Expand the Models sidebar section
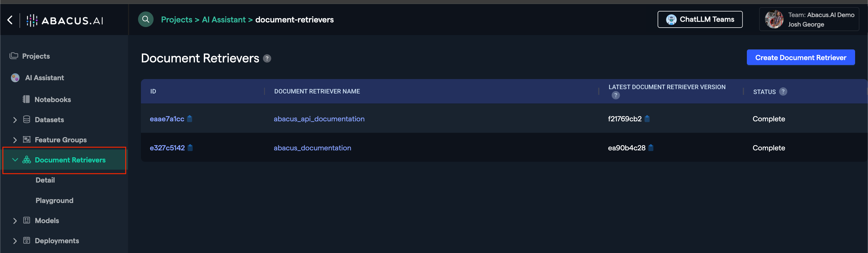Screen dimensions: 868x253 pos(15,221)
